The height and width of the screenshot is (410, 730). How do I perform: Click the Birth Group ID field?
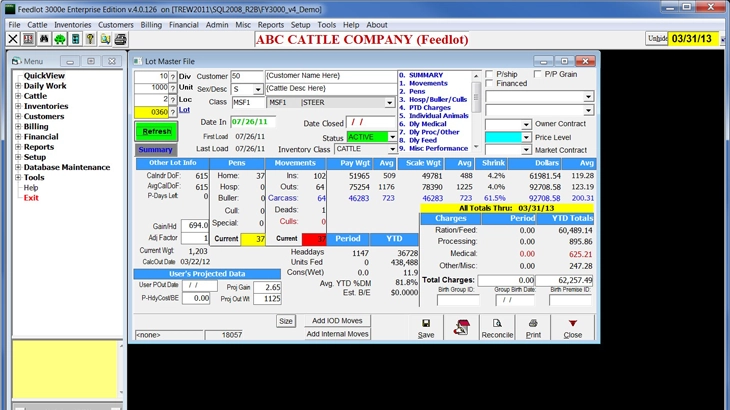coord(458,300)
